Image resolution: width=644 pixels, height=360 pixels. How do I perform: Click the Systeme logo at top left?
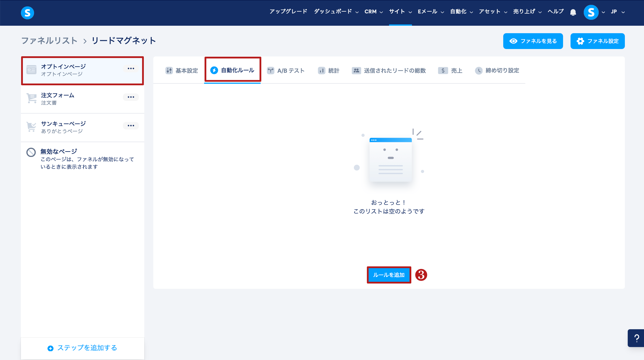27,13
